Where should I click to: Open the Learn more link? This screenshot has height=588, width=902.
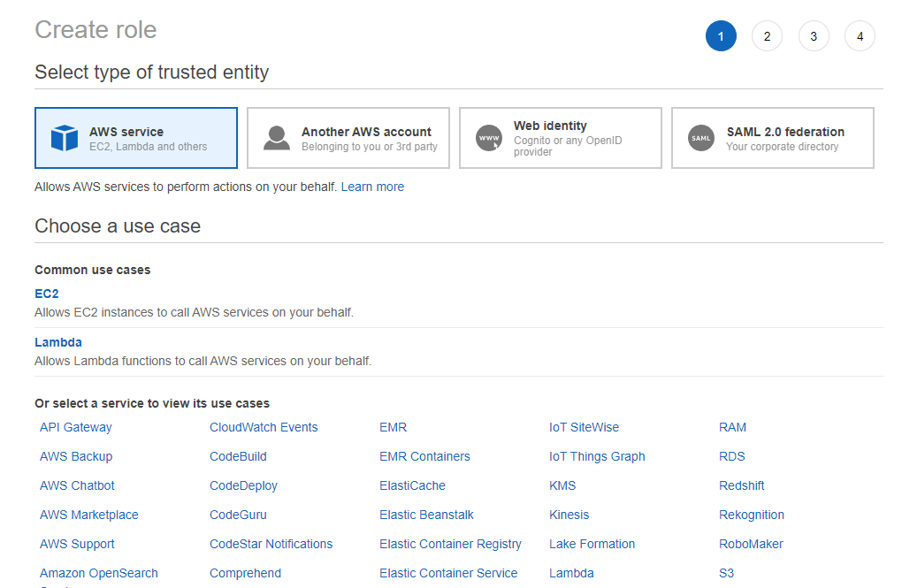coord(372,187)
